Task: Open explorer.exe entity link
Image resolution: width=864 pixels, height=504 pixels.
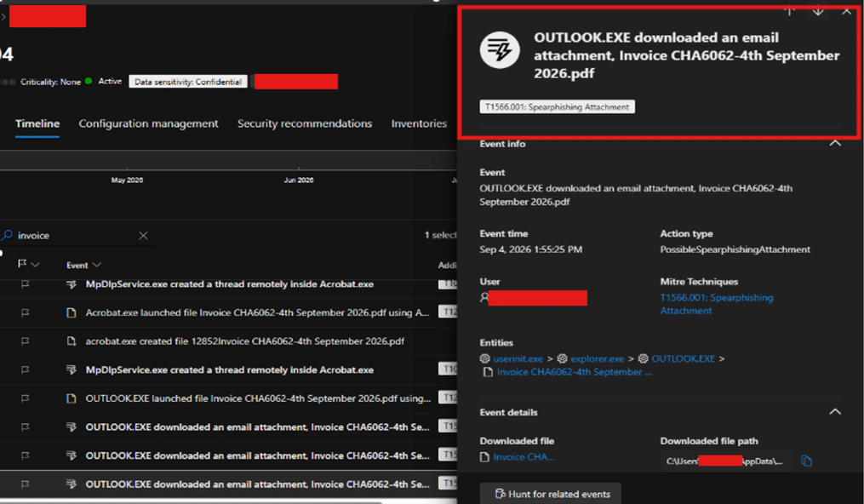Action: click(598, 358)
